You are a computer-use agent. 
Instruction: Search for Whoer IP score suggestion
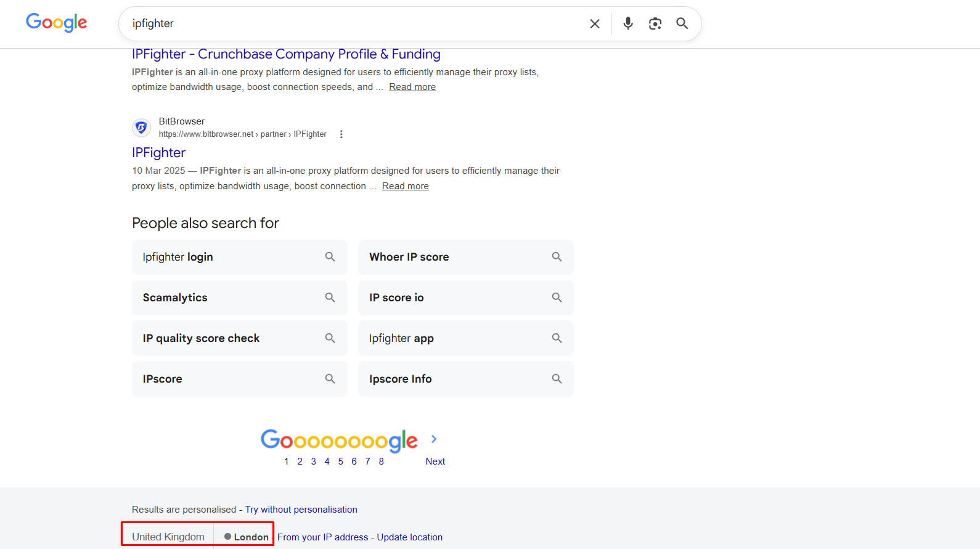[466, 257]
